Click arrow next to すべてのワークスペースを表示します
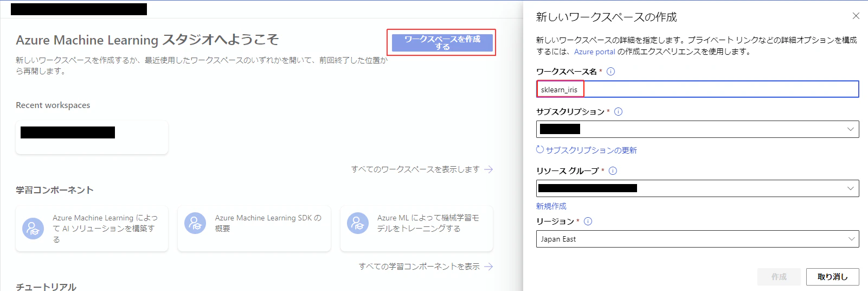868x291 pixels. click(x=488, y=169)
